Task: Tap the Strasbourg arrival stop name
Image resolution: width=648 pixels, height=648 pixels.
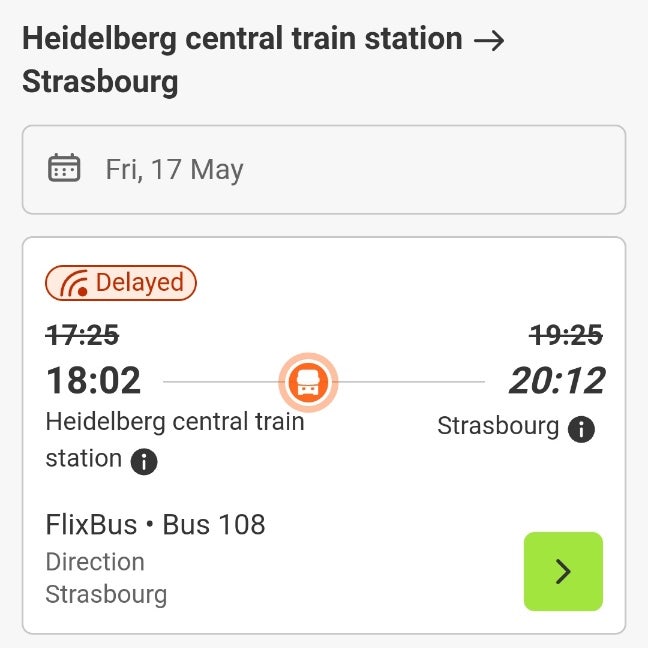Action: (x=498, y=427)
